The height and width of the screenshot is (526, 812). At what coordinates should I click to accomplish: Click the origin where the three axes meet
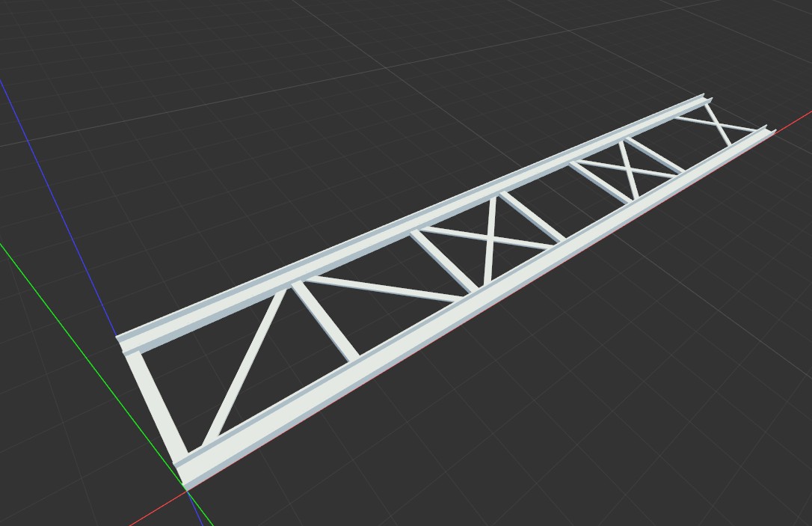click(x=186, y=489)
